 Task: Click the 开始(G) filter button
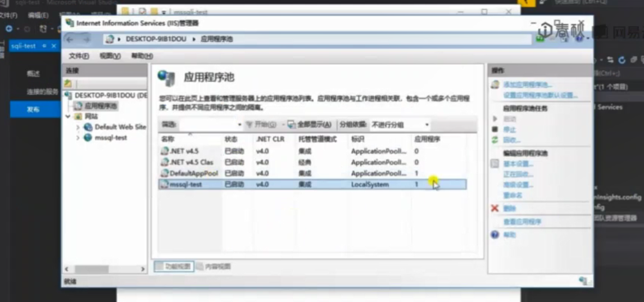click(x=261, y=124)
